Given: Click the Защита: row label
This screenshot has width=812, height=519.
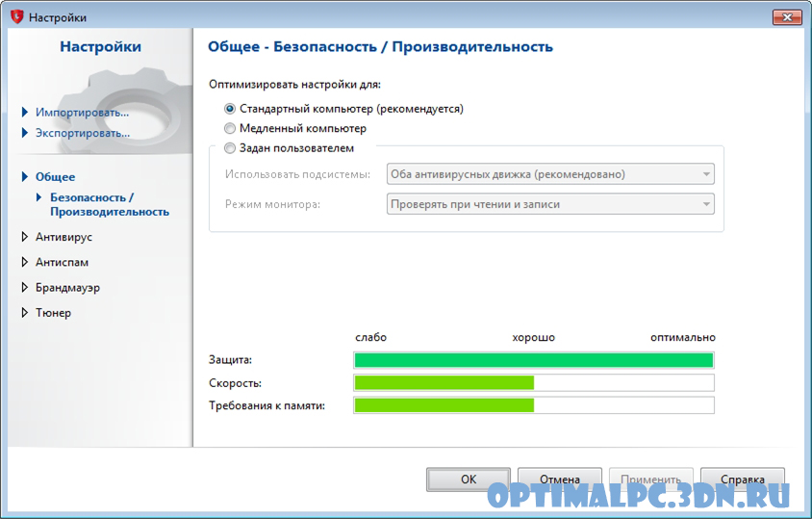Looking at the screenshot, I should (230, 360).
